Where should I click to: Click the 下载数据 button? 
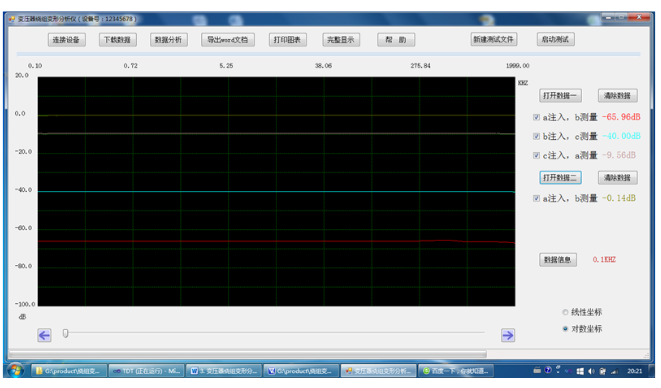(x=118, y=40)
